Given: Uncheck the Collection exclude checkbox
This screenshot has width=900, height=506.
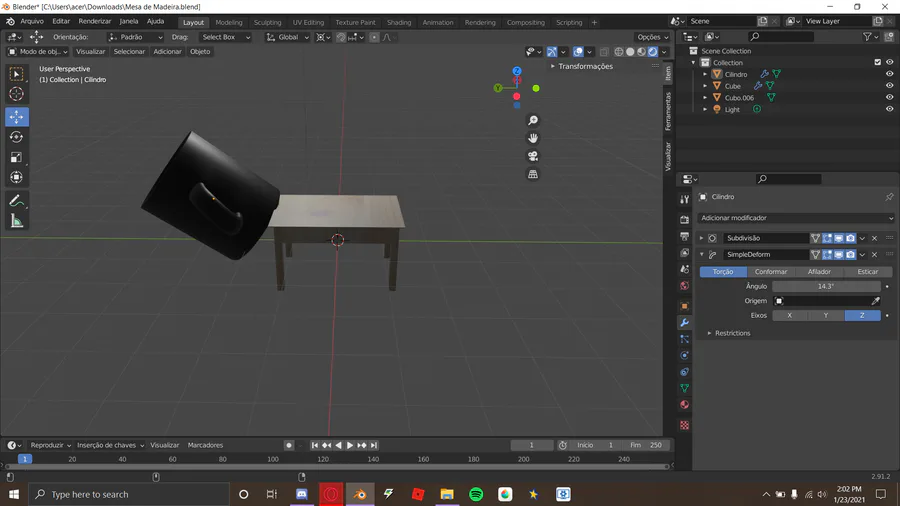Looking at the screenshot, I should click(878, 63).
